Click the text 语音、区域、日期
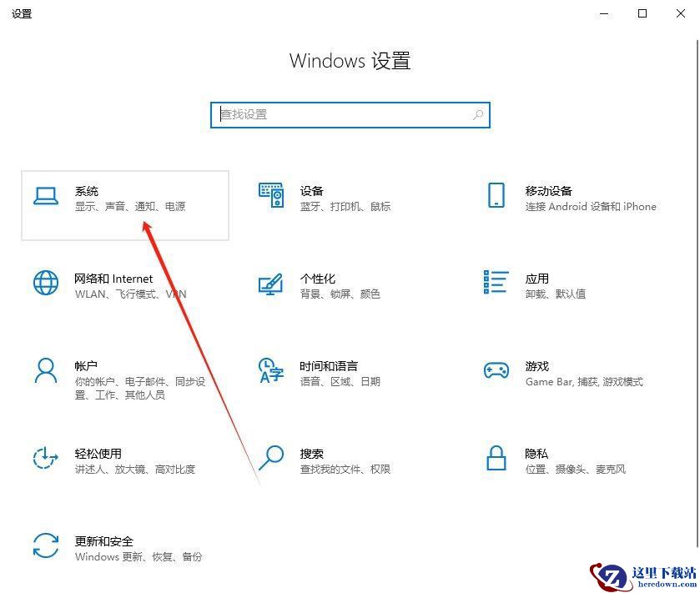The height and width of the screenshot is (593, 700). [340, 381]
